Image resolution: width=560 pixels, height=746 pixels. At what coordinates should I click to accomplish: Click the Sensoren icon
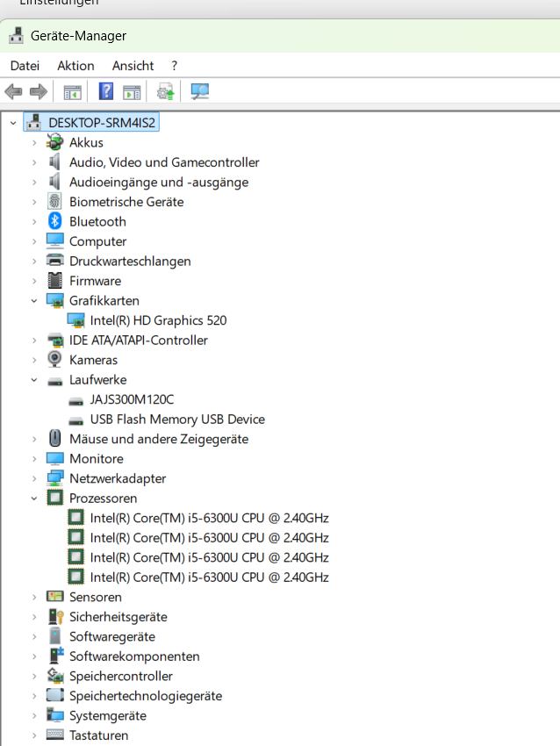(x=54, y=597)
